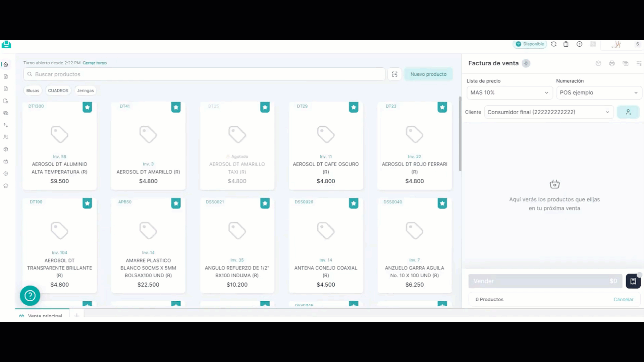
Task: Click the $22.500 price on AMARRE PLASTICO
Action: tap(148, 285)
